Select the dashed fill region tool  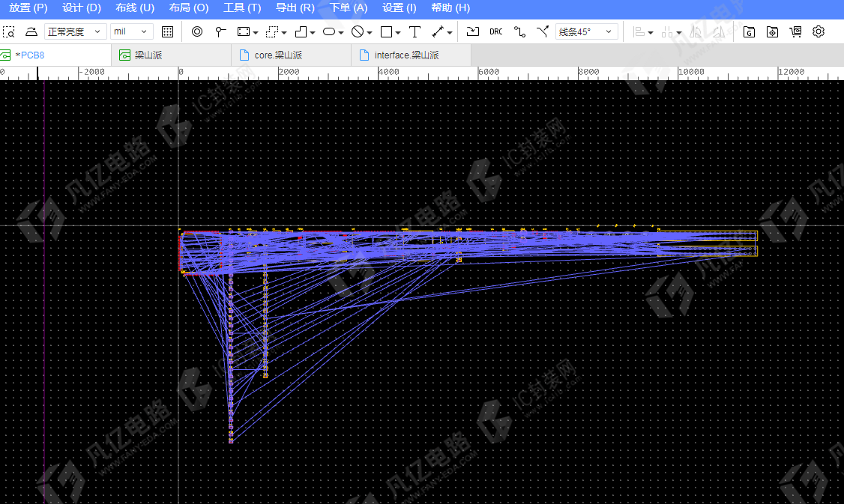coord(272,31)
